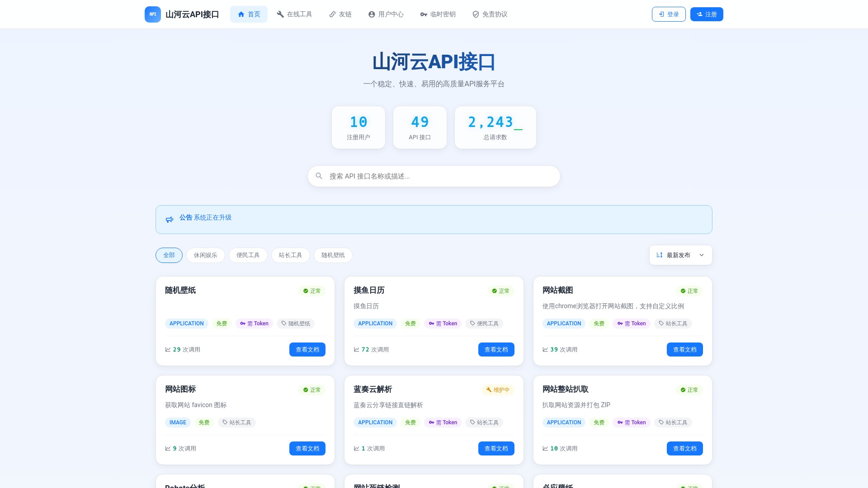Open the 在线工具 menu item
The height and width of the screenshot is (488, 868).
click(x=294, y=14)
